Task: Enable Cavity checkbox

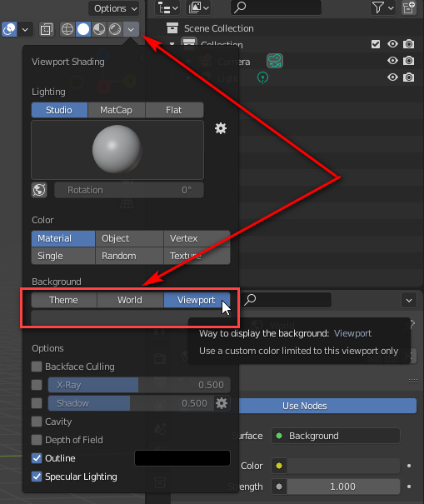Action: pos(37,422)
